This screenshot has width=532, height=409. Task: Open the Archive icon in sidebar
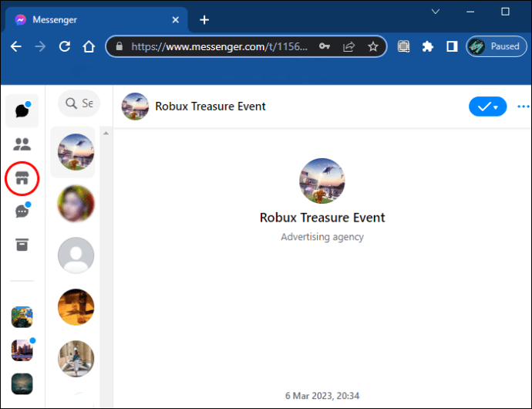[x=22, y=245]
